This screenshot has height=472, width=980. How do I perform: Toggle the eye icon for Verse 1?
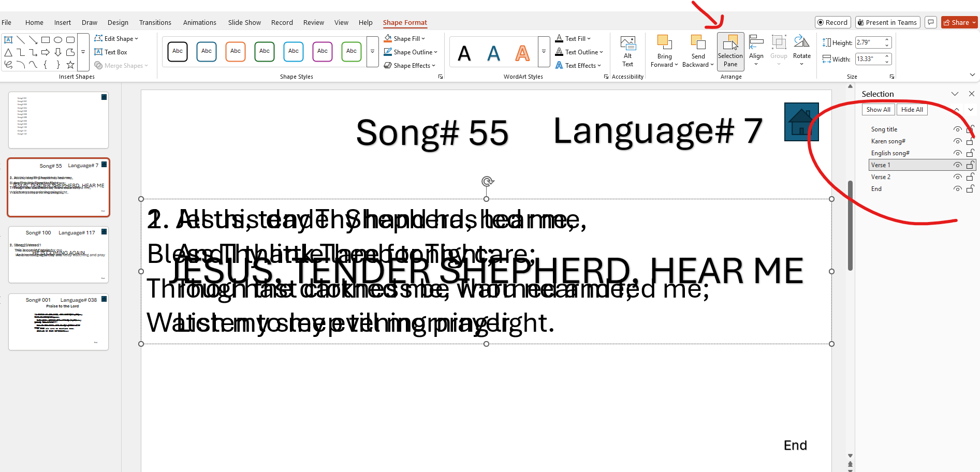(958, 165)
